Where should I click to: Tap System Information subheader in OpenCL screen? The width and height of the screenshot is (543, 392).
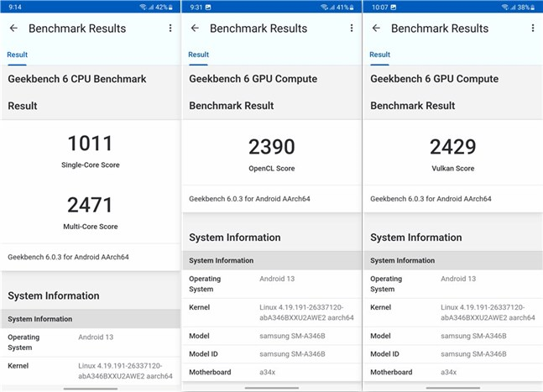222,260
